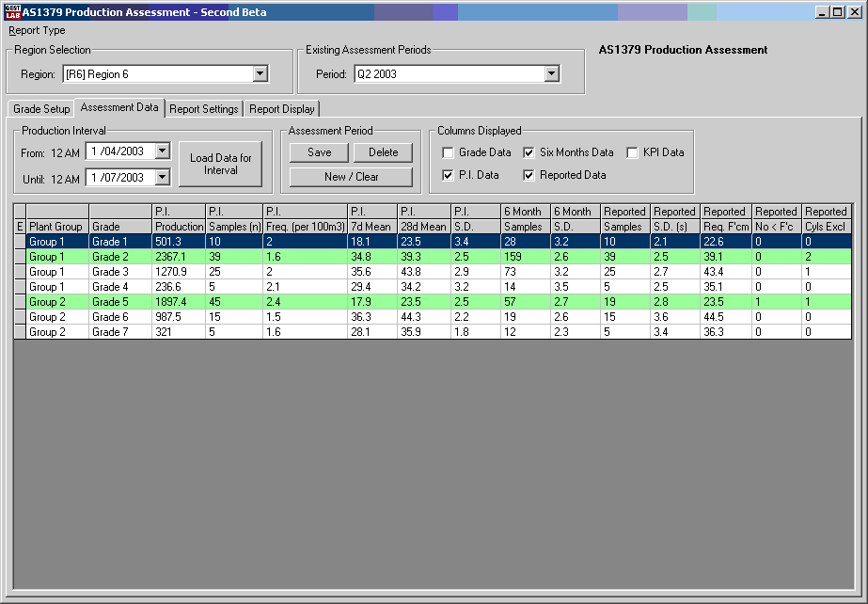Toggle the P.I. Data checkbox
This screenshot has width=868, height=604.
(449, 175)
